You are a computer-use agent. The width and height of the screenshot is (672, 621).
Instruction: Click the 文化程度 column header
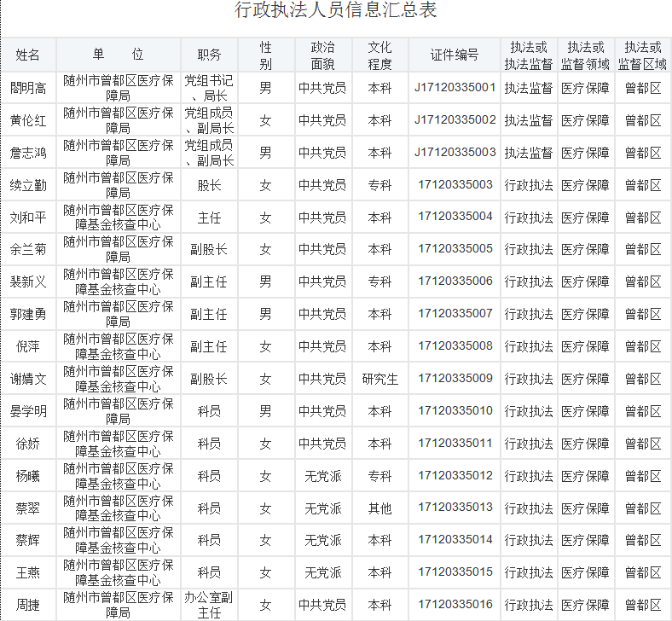tap(379, 55)
